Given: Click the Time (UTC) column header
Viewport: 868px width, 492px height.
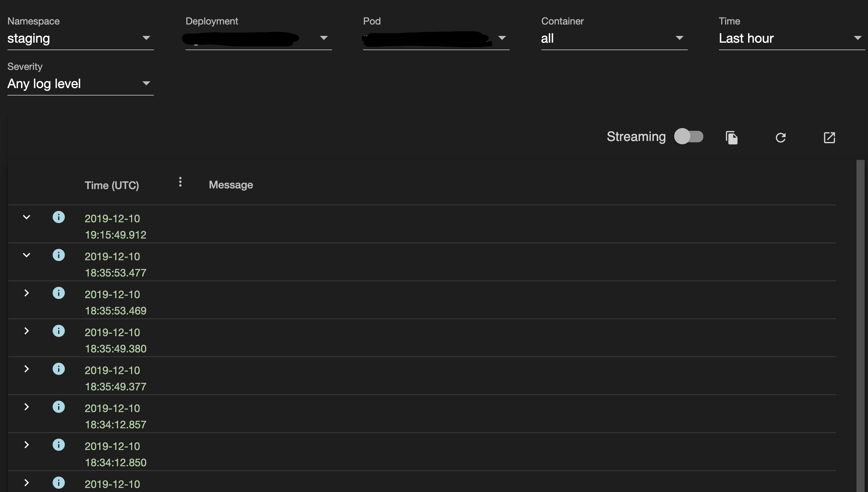Looking at the screenshot, I should (112, 185).
